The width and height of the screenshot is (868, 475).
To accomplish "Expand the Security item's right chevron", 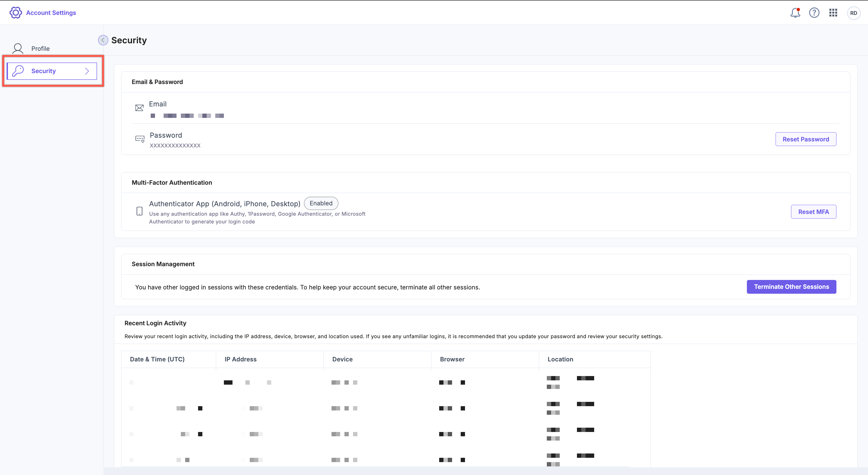I will (x=87, y=71).
